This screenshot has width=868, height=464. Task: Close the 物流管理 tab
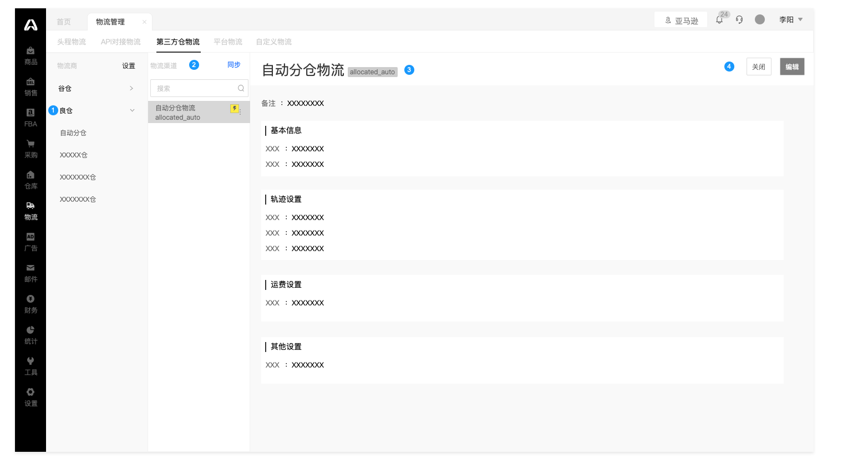point(144,22)
